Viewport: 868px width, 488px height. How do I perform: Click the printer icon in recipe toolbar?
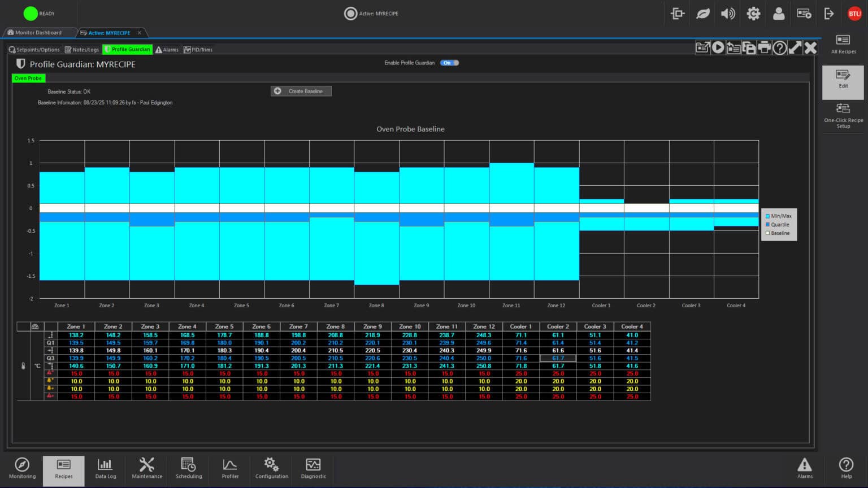tap(764, 48)
